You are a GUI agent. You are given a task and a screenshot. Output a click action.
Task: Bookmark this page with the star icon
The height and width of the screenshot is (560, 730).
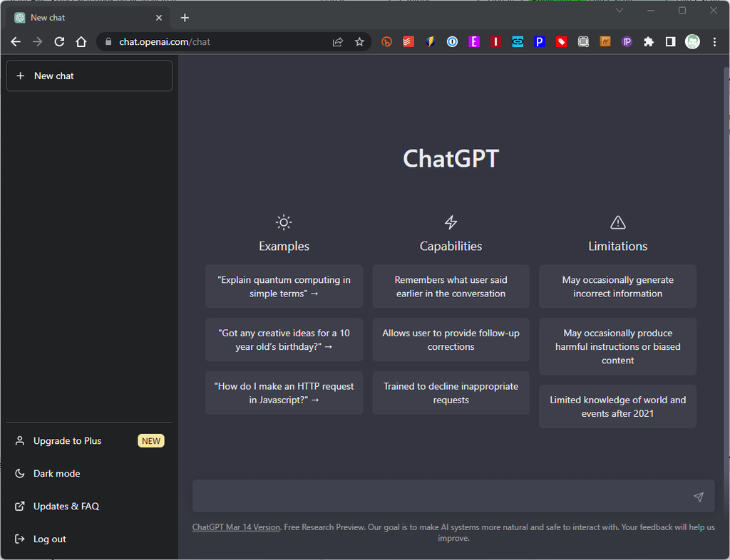click(x=359, y=41)
